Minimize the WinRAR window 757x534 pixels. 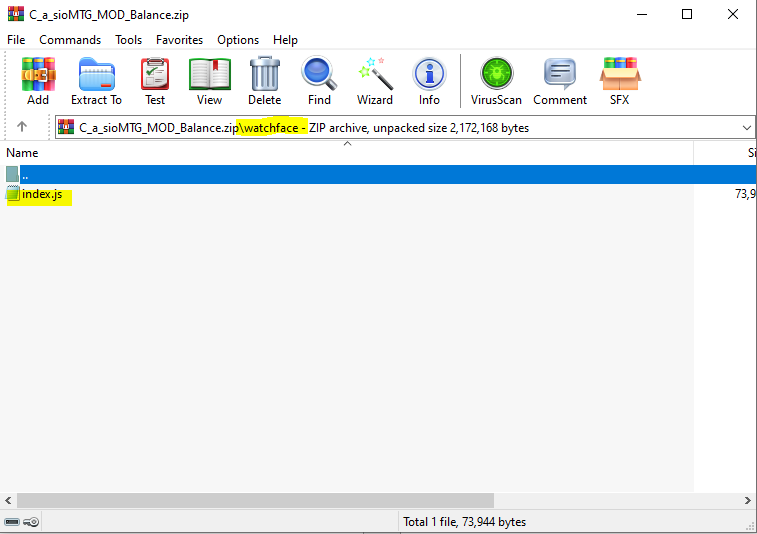642,14
